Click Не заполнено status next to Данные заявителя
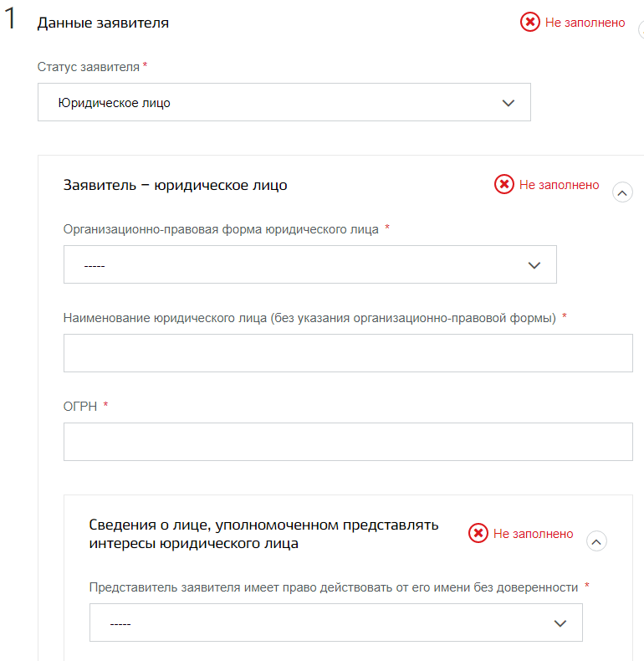The height and width of the screenshot is (661, 644). 585,23
